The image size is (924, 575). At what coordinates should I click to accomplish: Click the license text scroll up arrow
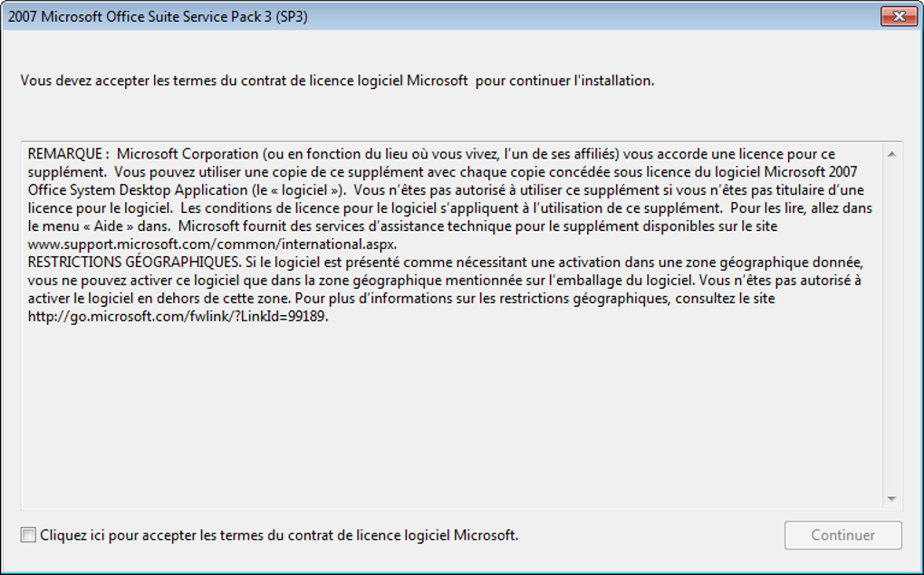pyautogui.click(x=891, y=154)
